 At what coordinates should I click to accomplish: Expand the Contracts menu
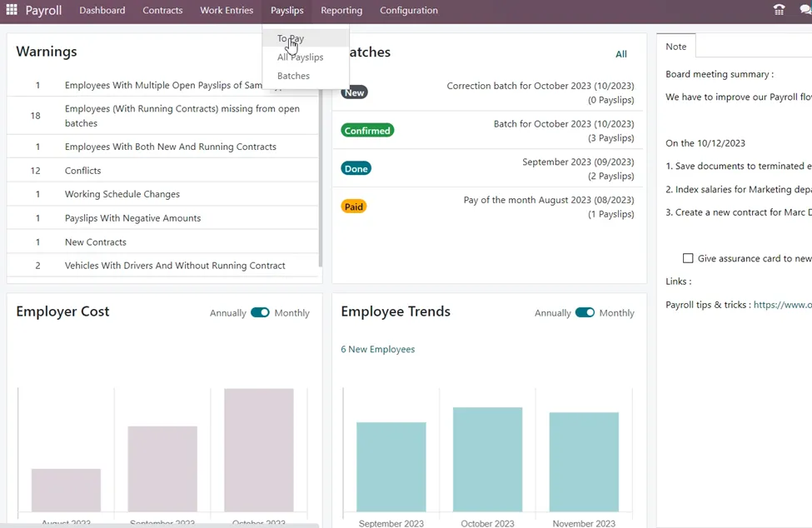pyautogui.click(x=162, y=10)
